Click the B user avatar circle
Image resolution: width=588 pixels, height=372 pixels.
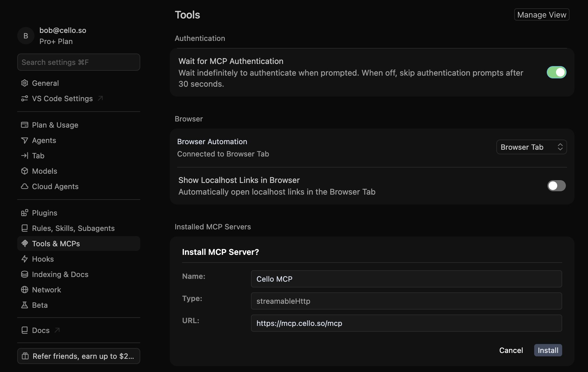pyautogui.click(x=26, y=36)
